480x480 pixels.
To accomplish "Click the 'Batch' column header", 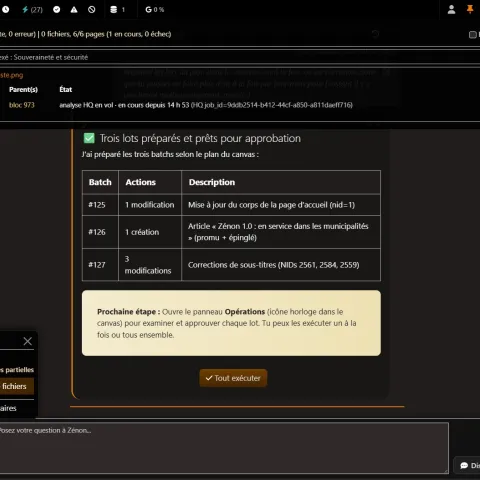I will [100, 182].
